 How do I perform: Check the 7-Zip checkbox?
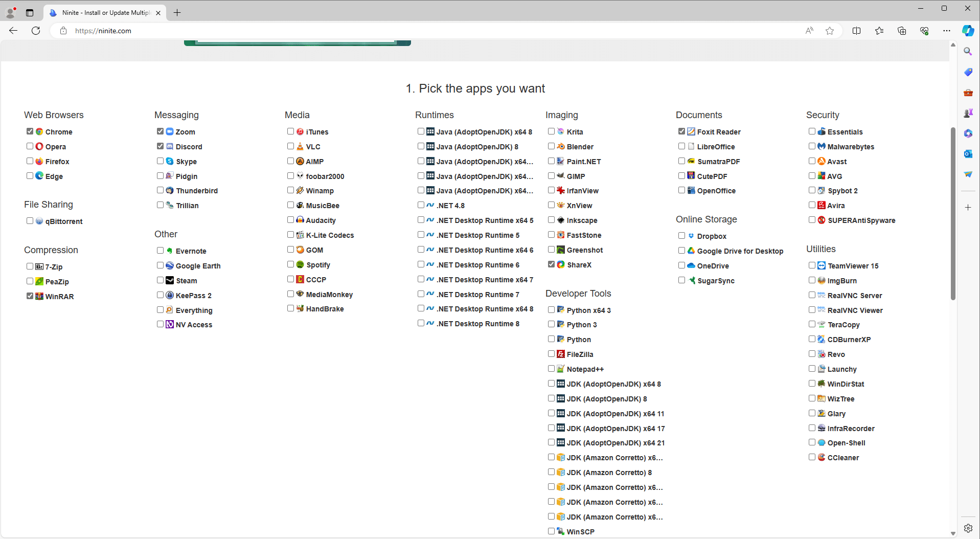coord(30,266)
